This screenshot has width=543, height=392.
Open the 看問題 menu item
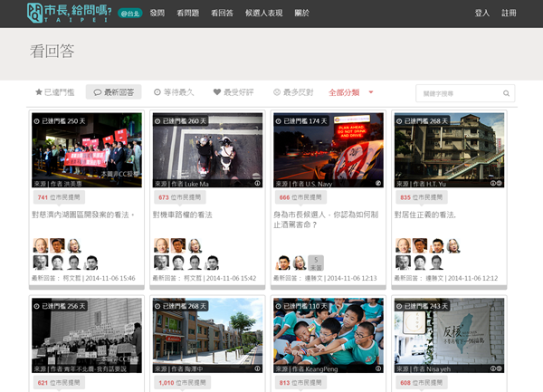click(x=188, y=13)
